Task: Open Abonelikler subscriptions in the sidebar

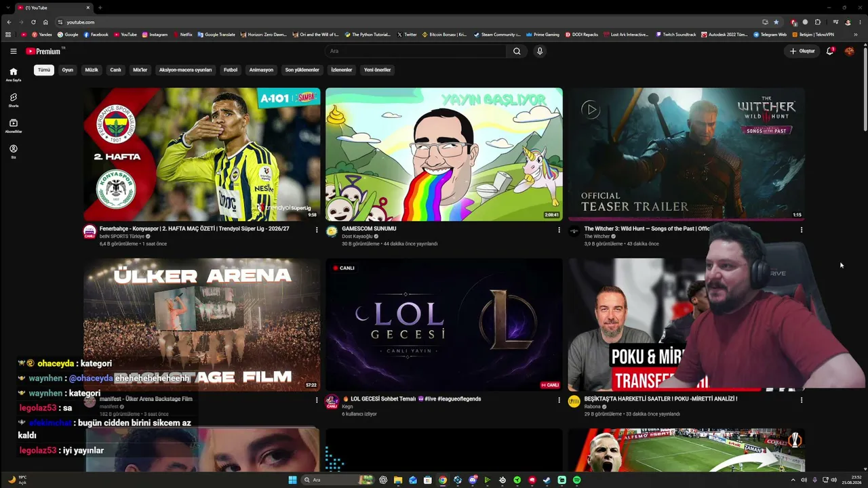Action: 13,126
